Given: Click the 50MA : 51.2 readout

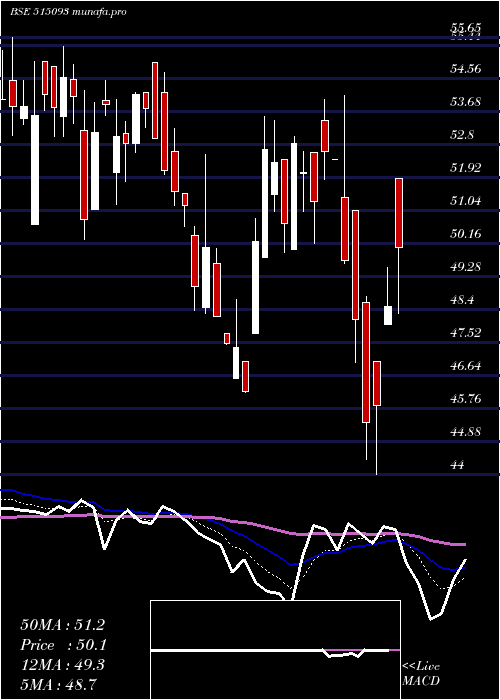Looking at the screenshot, I should pyautogui.click(x=62, y=625).
